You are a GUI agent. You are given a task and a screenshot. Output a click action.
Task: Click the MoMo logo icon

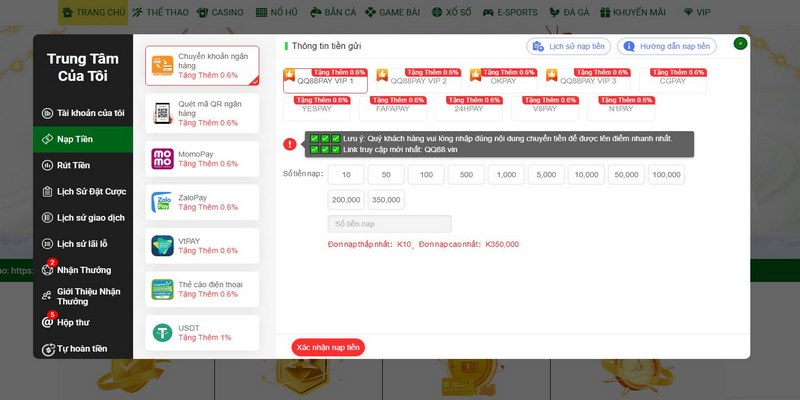162,159
